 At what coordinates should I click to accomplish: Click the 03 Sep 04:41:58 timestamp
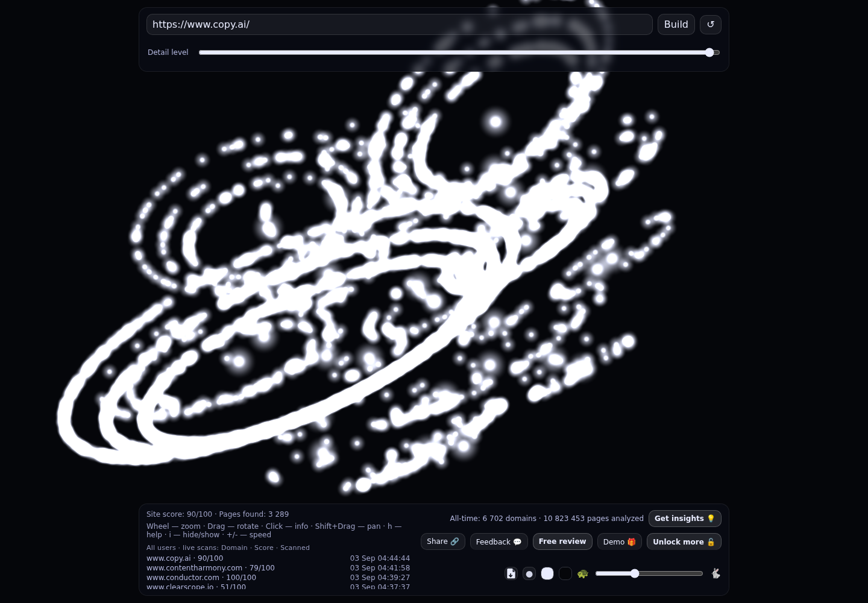pyautogui.click(x=380, y=568)
